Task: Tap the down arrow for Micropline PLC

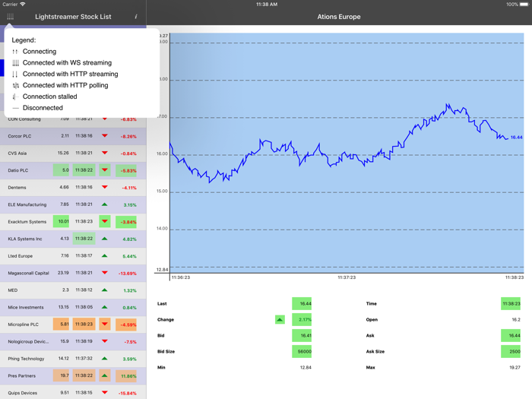Action: [105, 325]
